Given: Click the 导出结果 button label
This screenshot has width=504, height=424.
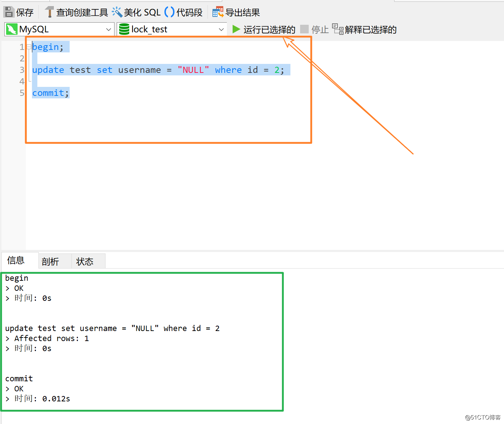Looking at the screenshot, I should (243, 13).
